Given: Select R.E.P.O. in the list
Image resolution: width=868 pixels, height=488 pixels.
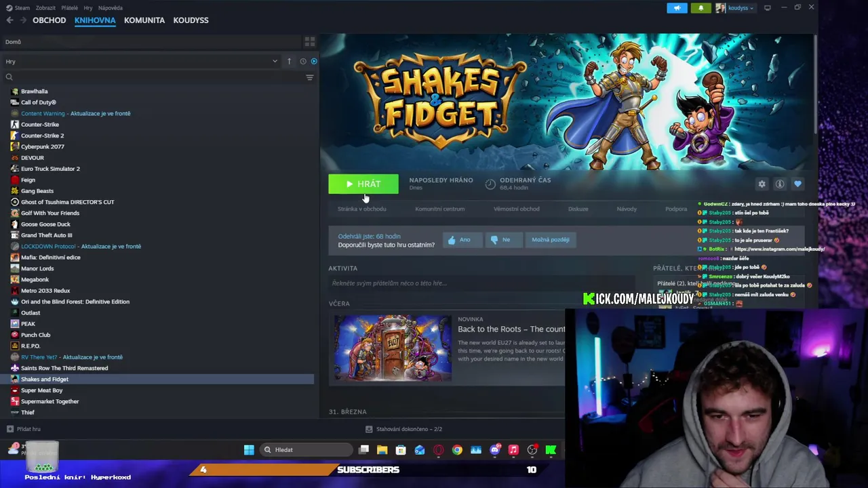Looking at the screenshot, I should coord(31,346).
